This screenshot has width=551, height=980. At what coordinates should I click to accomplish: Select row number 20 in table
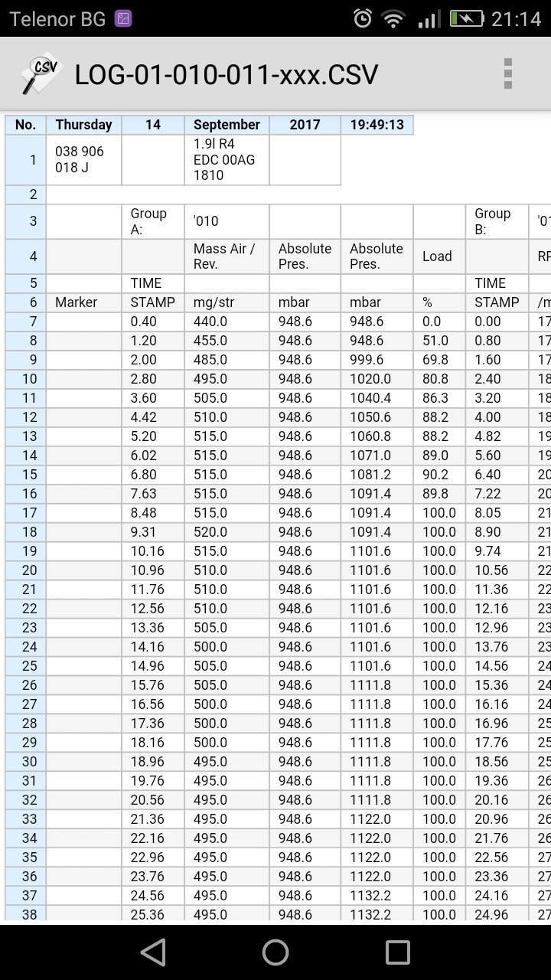(29, 570)
